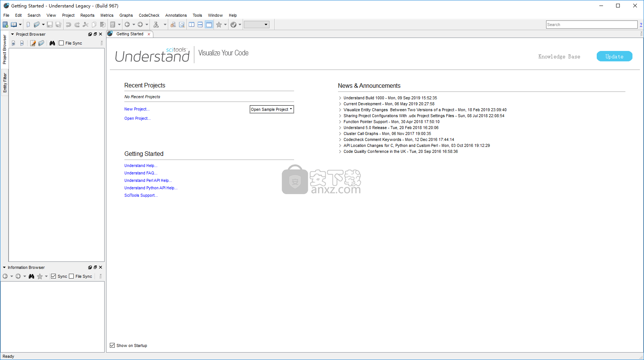Click binoculars icon in Information Browser

(x=31, y=276)
